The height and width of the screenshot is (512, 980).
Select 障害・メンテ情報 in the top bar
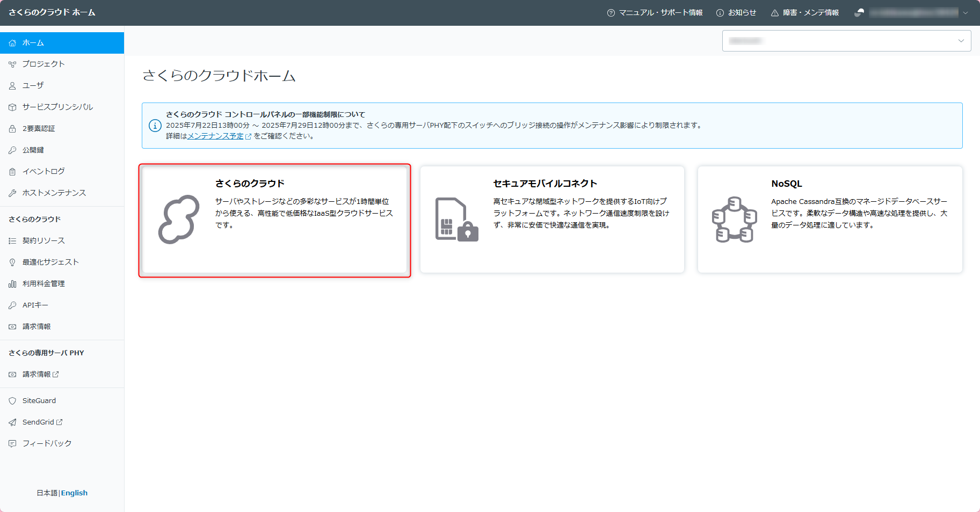(x=805, y=12)
